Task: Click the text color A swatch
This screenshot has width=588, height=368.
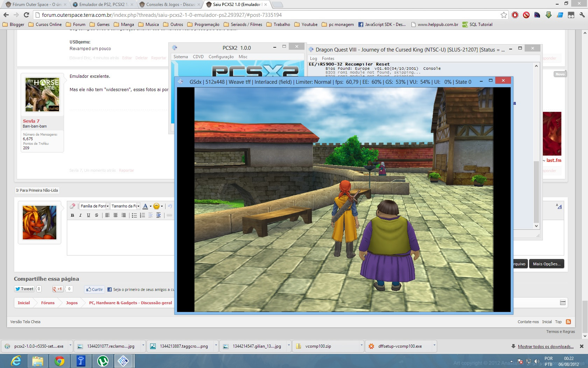Action: (145, 206)
